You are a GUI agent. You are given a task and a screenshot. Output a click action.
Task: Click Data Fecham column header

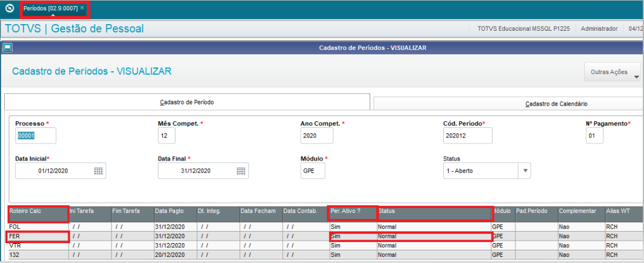coord(261,215)
